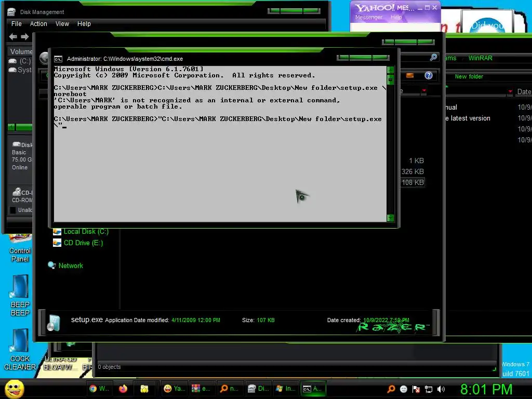The width and height of the screenshot is (532, 399).
Task: Switch to the Chrome taskbar button
Action: (x=99, y=389)
